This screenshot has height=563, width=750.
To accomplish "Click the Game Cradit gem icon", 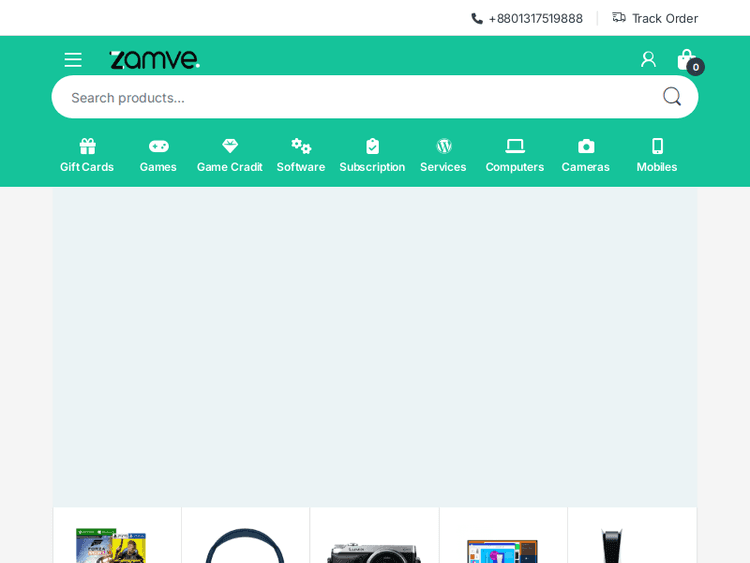I will point(230,146).
